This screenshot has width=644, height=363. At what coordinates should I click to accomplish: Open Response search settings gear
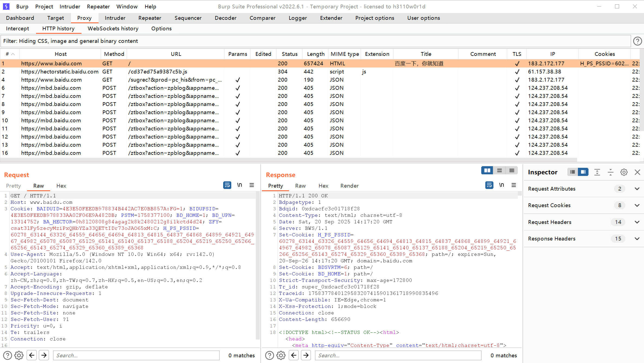click(x=281, y=355)
